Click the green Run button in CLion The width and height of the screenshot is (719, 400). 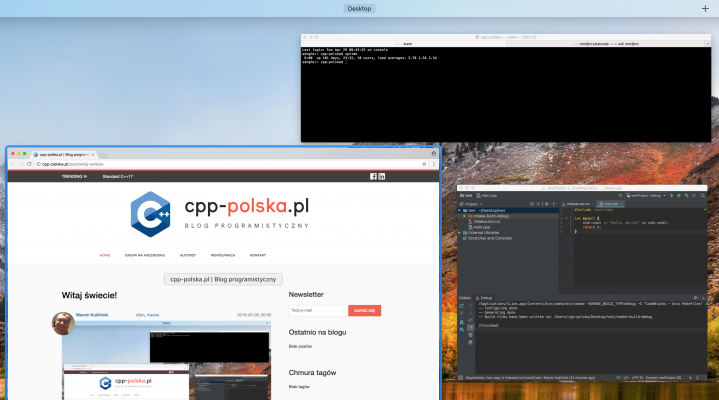pyautogui.click(x=671, y=196)
